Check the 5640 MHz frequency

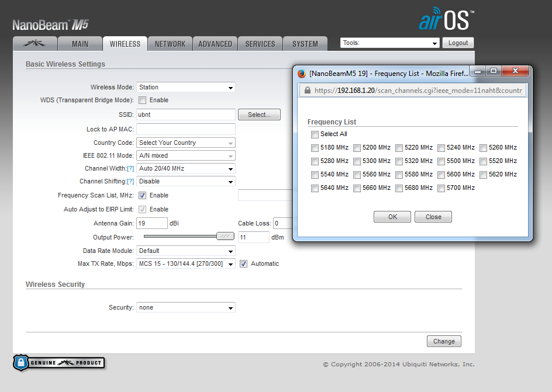click(315, 188)
